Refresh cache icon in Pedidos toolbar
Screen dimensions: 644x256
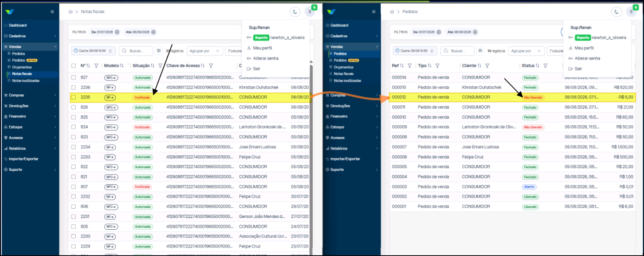432,51
